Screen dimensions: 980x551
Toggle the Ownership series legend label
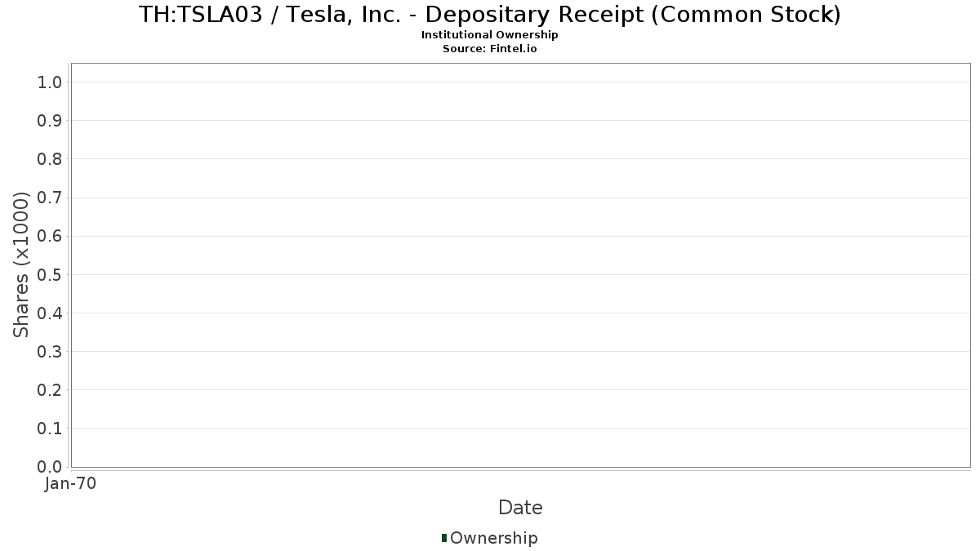pos(493,538)
